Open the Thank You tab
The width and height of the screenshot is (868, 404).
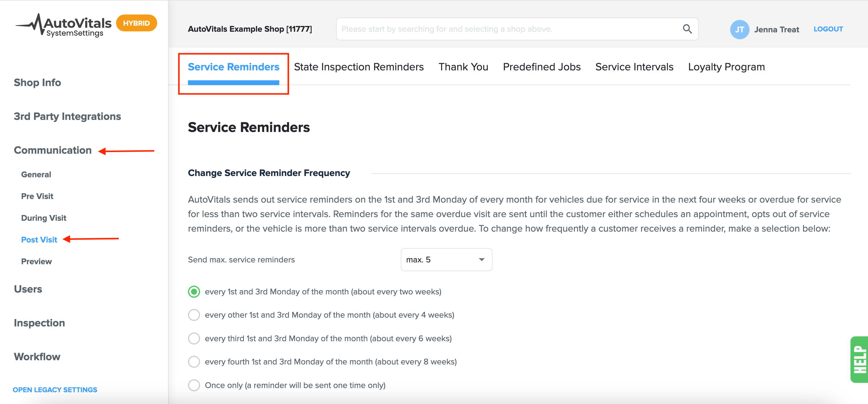click(463, 67)
